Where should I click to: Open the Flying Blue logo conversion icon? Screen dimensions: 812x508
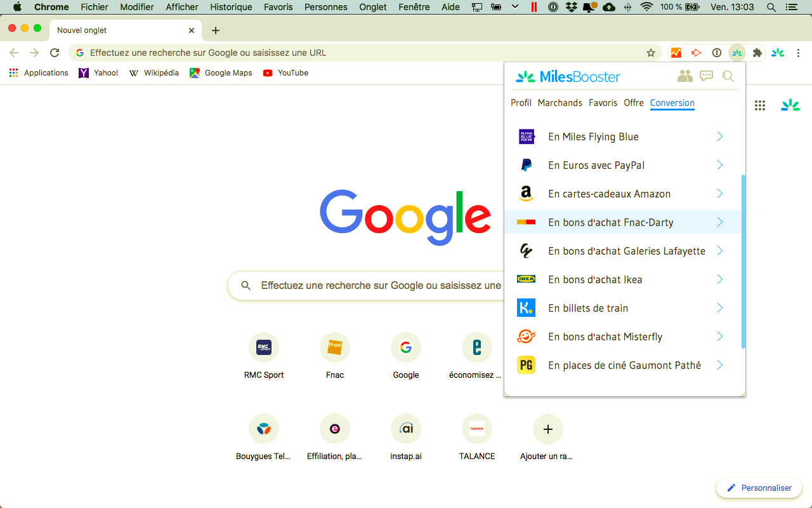(x=527, y=137)
